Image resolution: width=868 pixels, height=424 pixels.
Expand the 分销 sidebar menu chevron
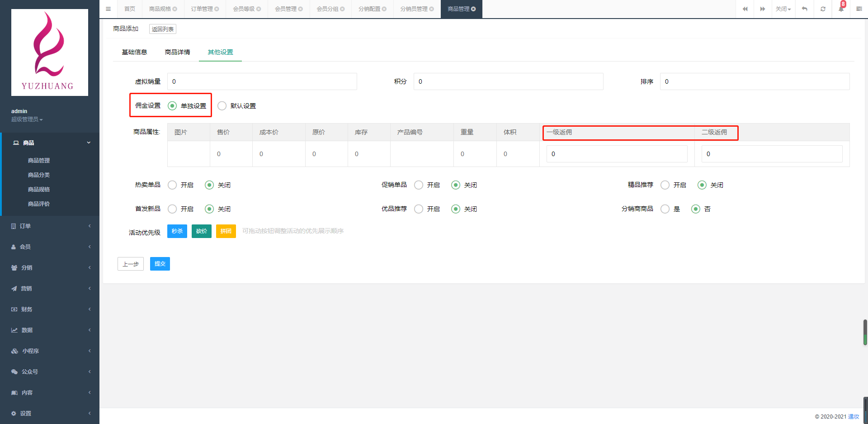(90, 267)
